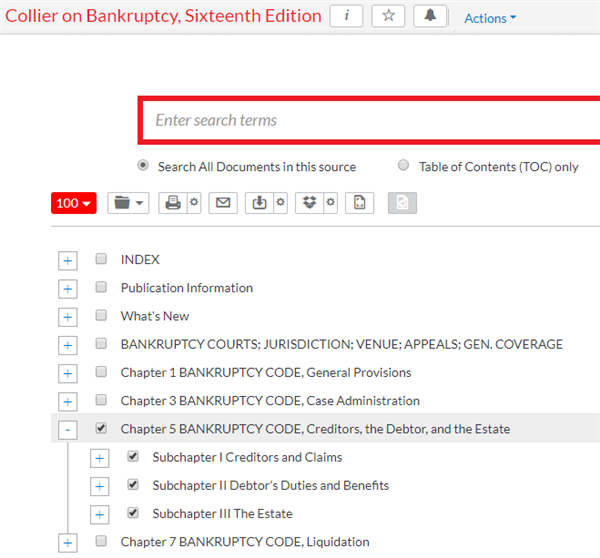Open What's New entry text
This screenshot has height=558, width=600.
coord(155,316)
